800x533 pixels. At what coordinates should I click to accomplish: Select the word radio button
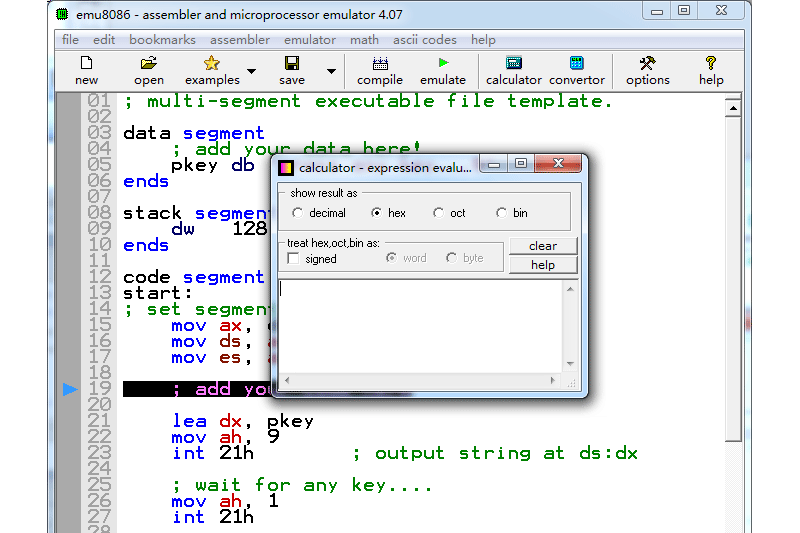click(391, 258)
